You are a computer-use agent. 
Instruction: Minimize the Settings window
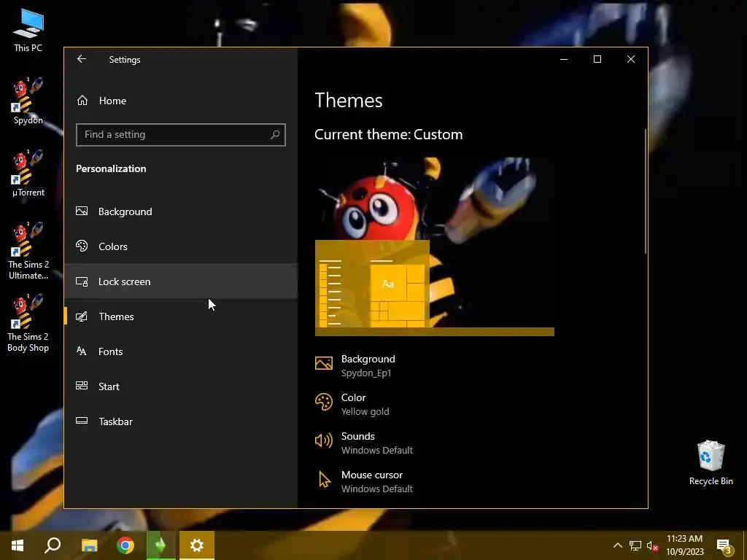pos(564,59)
